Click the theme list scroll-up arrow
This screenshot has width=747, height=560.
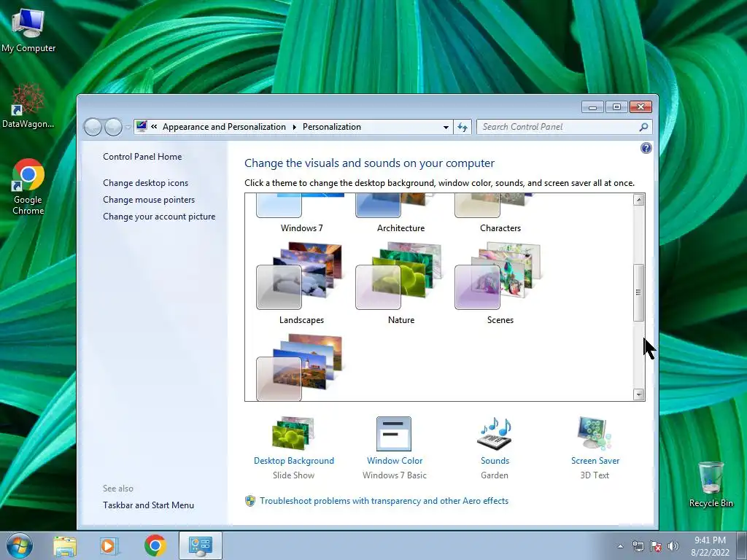coord(639,200)
